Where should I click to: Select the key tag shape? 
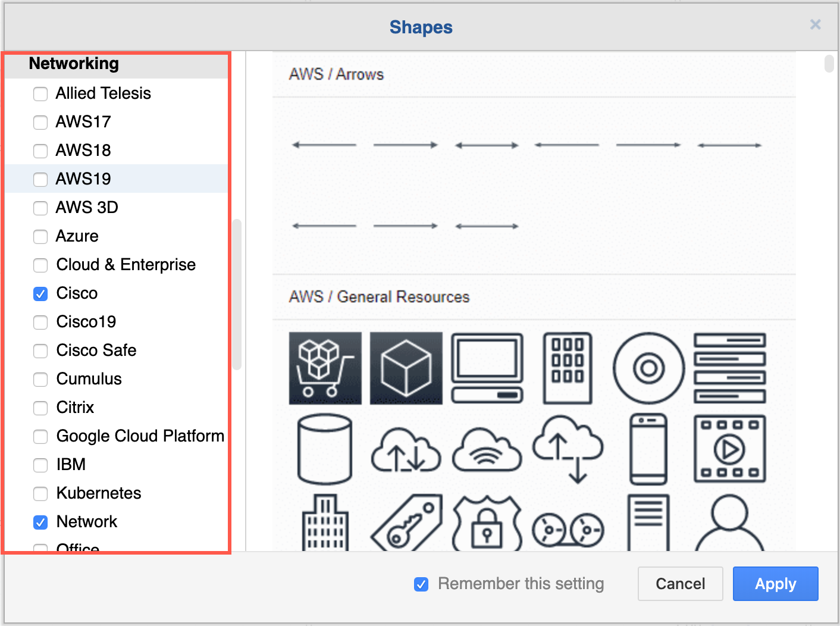407,524
